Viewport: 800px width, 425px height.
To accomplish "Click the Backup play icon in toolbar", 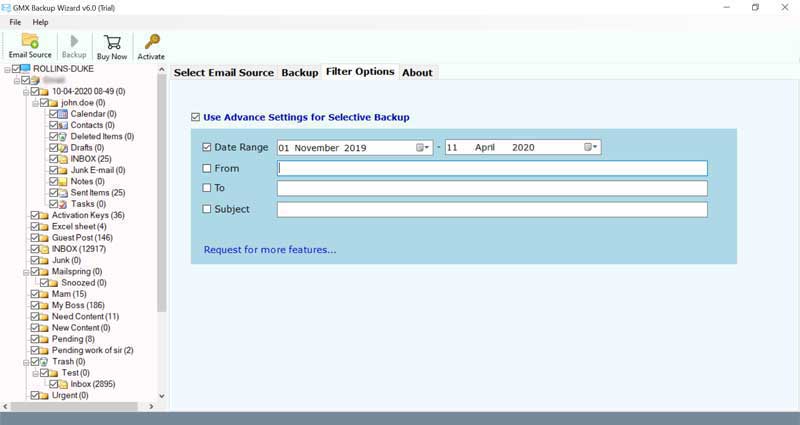I will tap(74, 42).
